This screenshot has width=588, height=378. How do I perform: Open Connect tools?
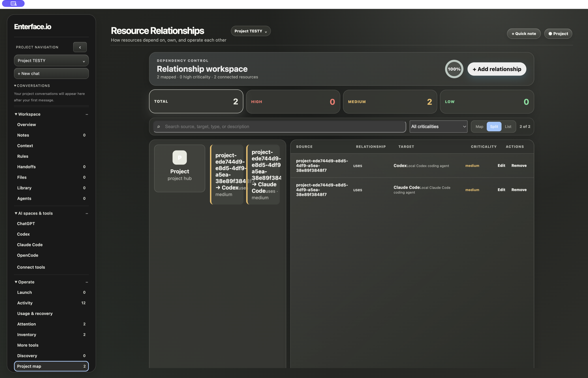(51, 267)
